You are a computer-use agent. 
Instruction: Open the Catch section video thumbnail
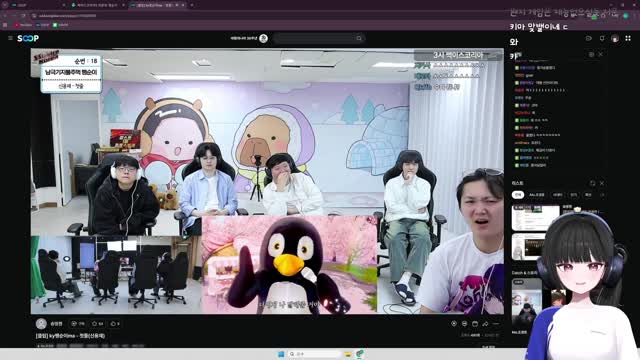point(527,303)
